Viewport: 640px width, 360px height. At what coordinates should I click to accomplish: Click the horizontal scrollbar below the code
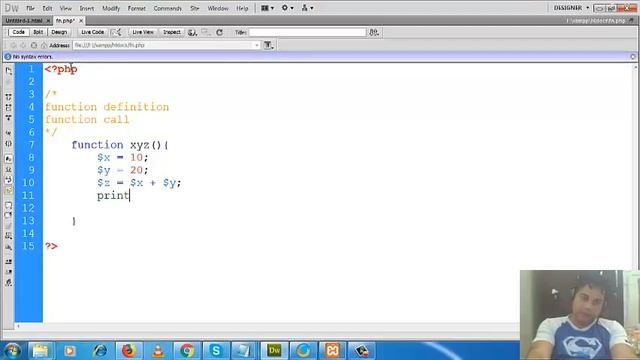coord(267,326)
